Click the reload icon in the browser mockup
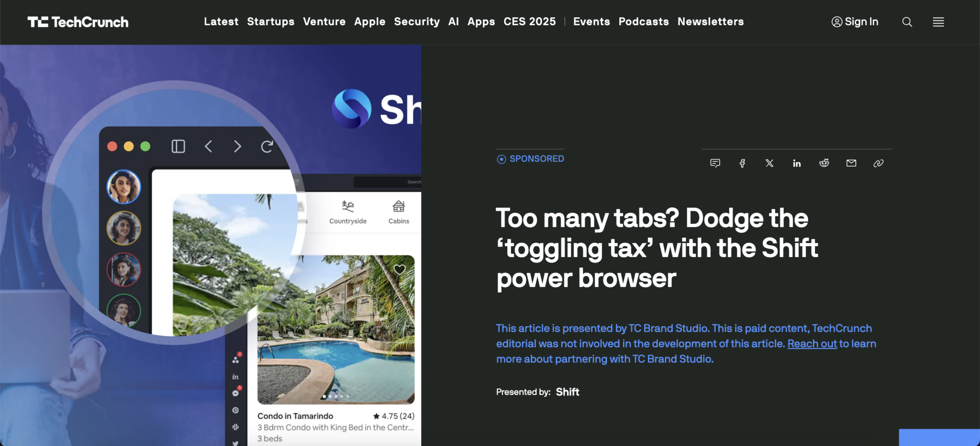The width and height of the screenshot is (980, 446). click(x=267, y=146)
